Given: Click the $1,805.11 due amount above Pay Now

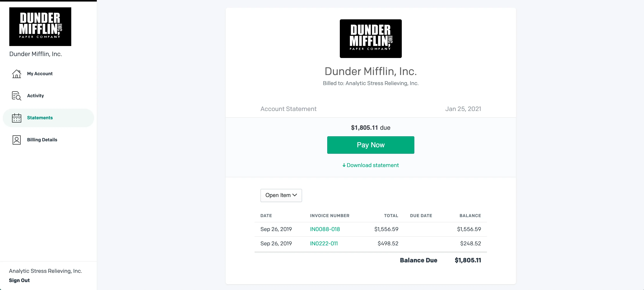Looking at the screenshot, I should [x=364, y=128].
